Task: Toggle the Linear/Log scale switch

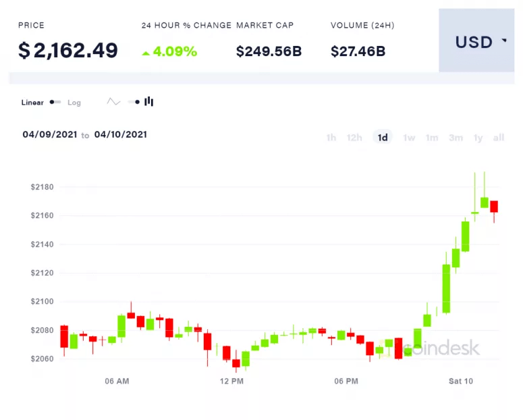Action: click(55, 102)
